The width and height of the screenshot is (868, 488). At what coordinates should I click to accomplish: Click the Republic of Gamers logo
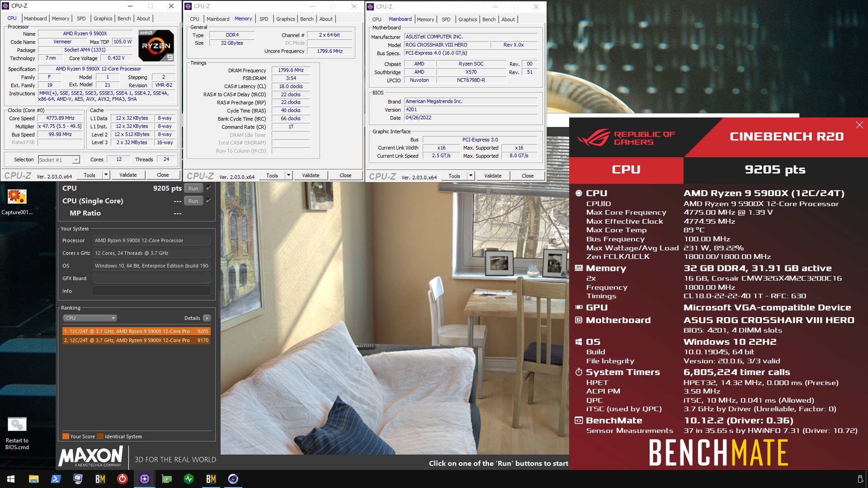626,138
